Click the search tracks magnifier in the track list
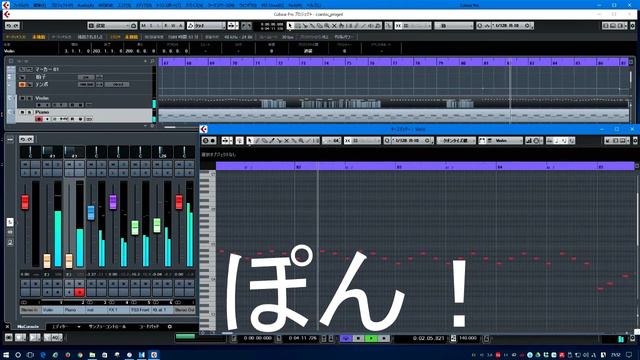The image size is (640, 360). click(x=152, y=61)
